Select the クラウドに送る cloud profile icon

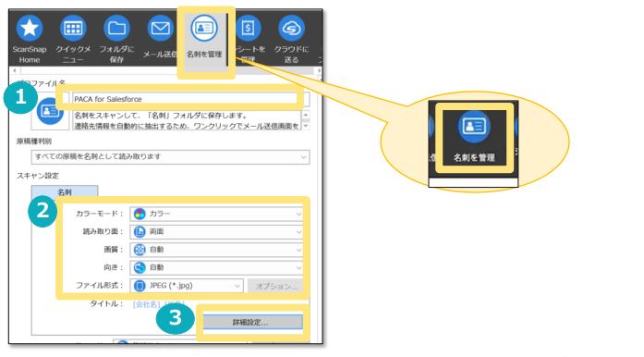pos(292,28)
